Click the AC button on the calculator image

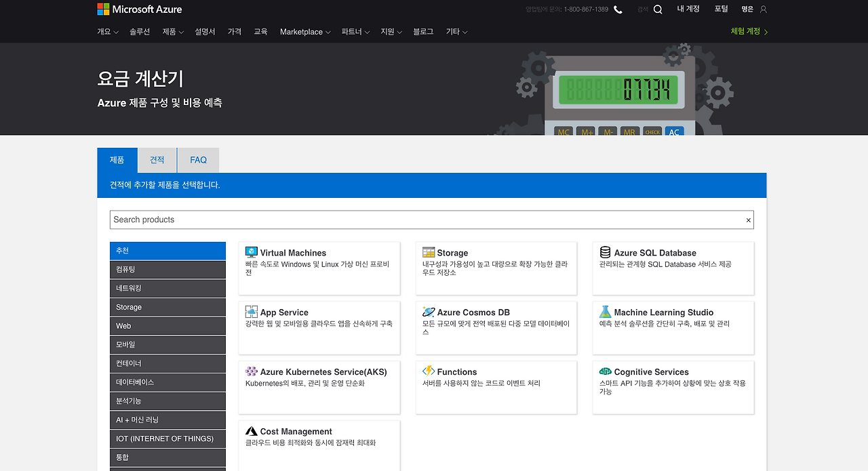pyautogui.click(x=674, y=131)
